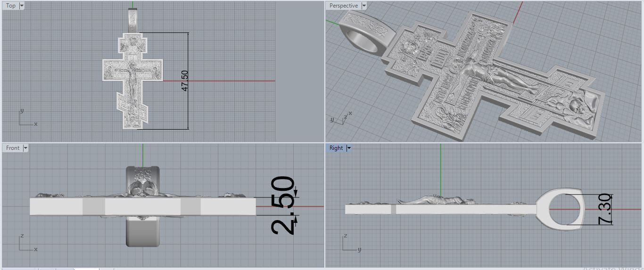This screenshot has width=644, height=270.
Task: Select the cross model in Top view
Action: tap(133, 80)
